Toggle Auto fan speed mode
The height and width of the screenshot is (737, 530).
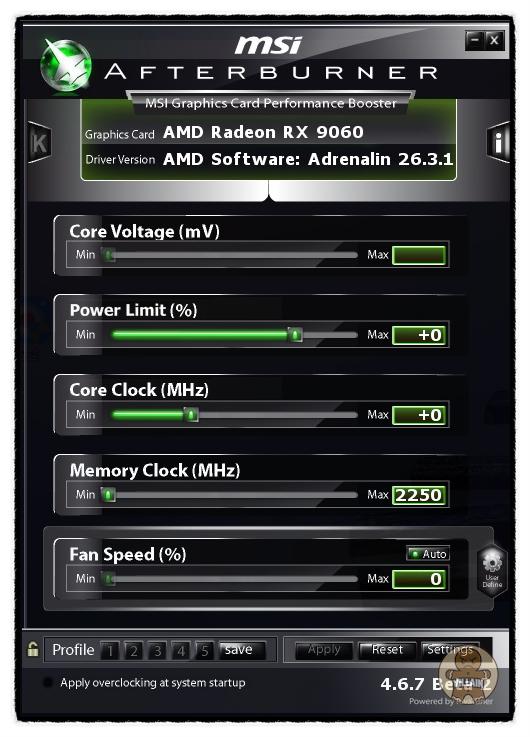pyautogui.click(x=428, y=554)
